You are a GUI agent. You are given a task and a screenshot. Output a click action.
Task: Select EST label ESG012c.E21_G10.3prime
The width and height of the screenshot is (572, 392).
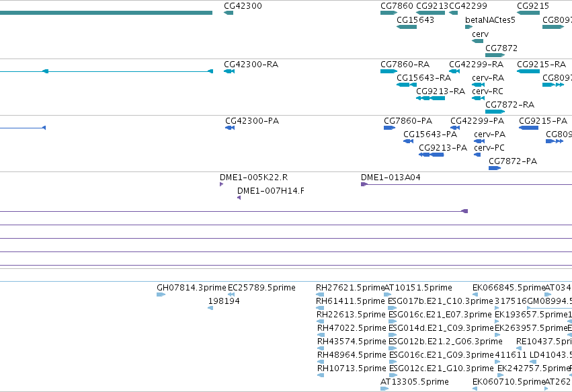point(442,368)
